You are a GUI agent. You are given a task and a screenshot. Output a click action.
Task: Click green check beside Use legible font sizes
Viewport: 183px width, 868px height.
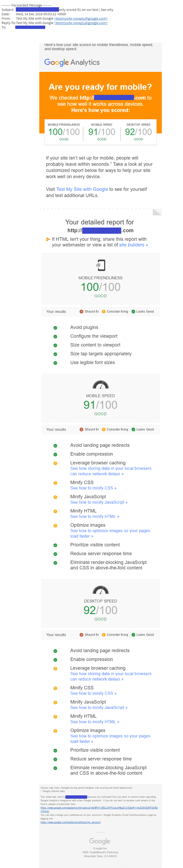coord(55,363)
